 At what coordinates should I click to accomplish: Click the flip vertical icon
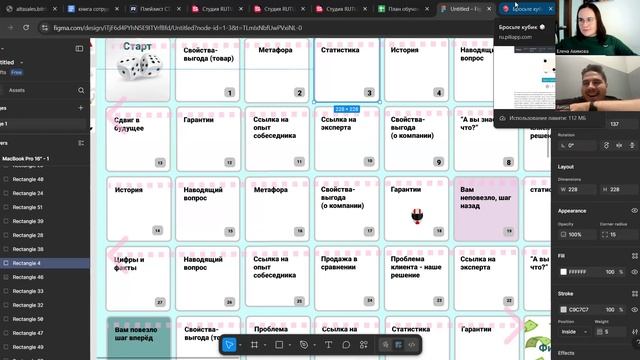point(632,145)
